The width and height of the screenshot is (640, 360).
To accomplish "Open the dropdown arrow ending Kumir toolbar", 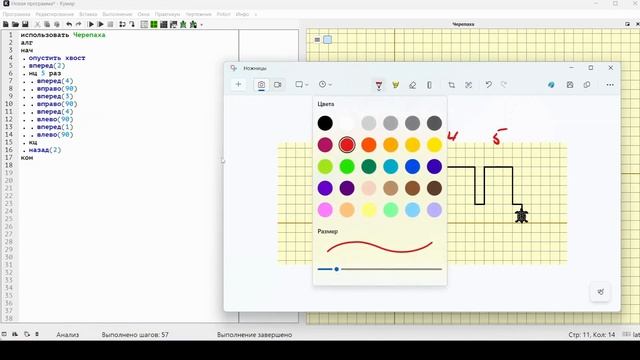I will (x=202, y=25).
